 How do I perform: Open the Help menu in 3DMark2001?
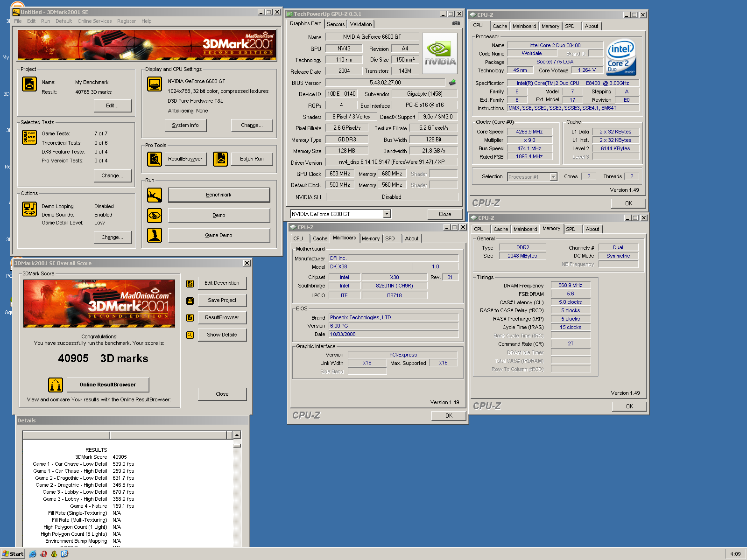click(147, 21)
